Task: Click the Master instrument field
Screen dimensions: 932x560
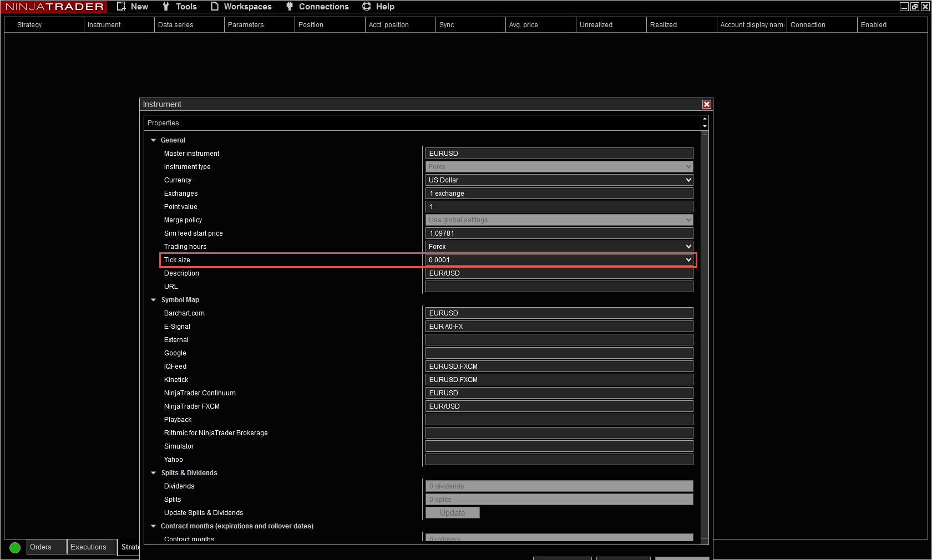Action: click(x=559, y=154)
